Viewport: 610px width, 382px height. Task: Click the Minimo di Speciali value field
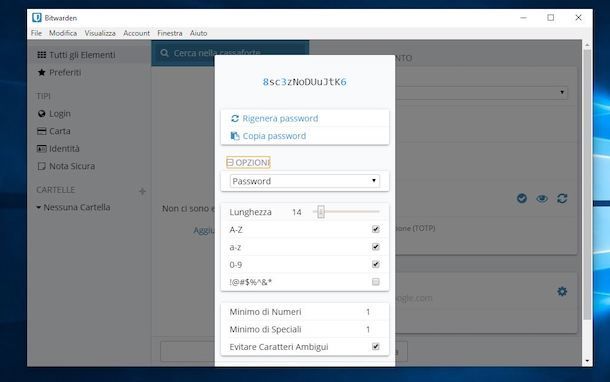[368, 329]
